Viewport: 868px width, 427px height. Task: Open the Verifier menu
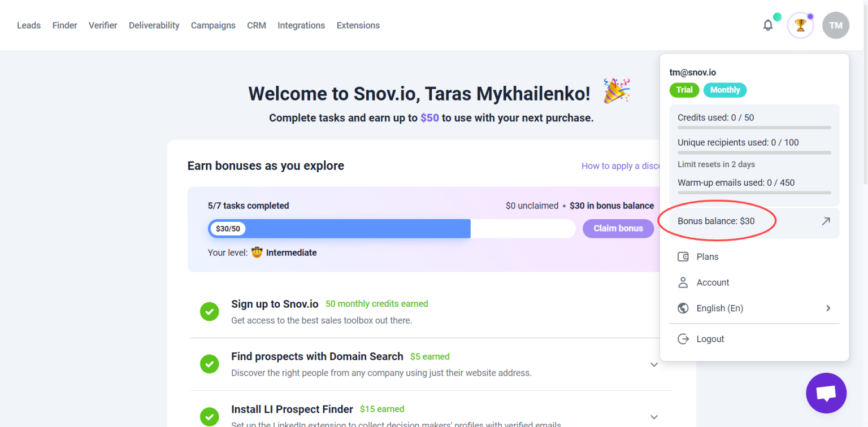[103, 25]
